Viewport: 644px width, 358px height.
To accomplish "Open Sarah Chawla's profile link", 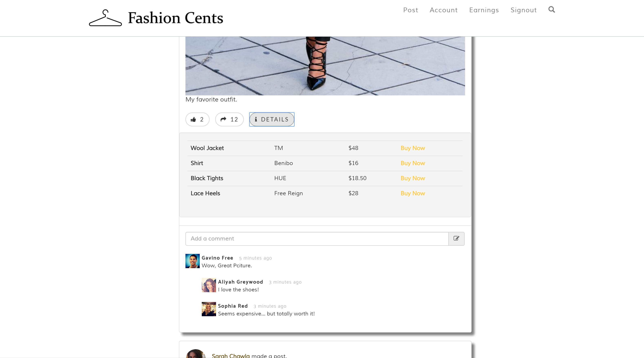I will pyautogui.click(x=230, y=356).
